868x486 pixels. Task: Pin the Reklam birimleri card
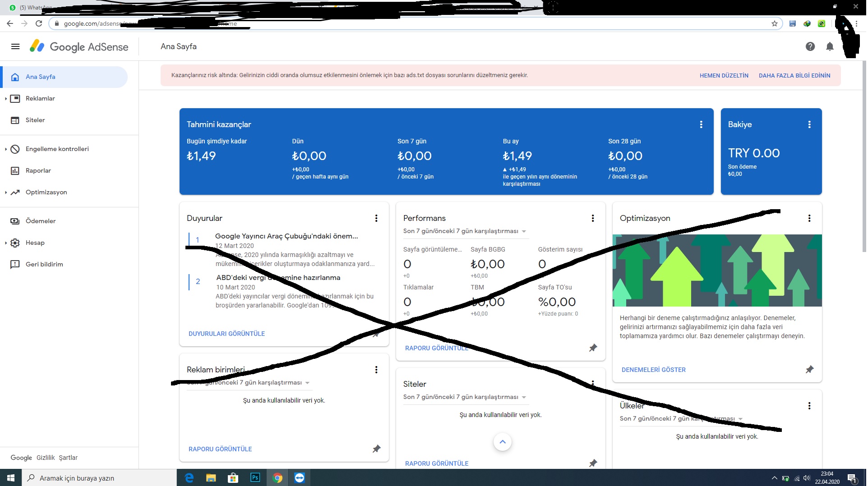tap(377, 449)
